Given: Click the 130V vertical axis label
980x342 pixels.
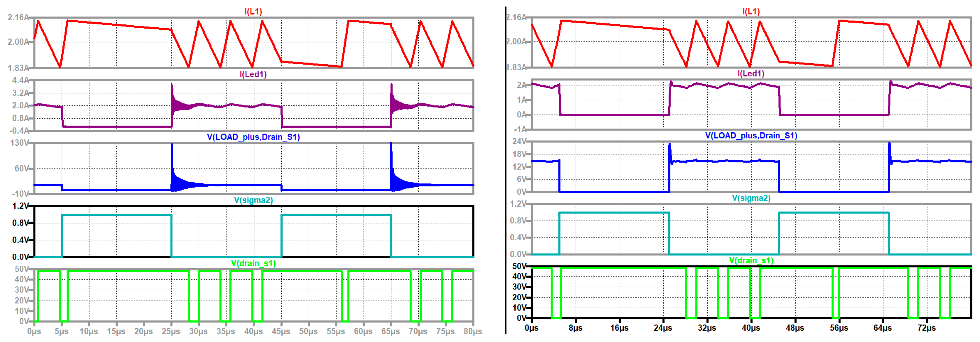Looking at the screenshot, I should click(19, 143).
